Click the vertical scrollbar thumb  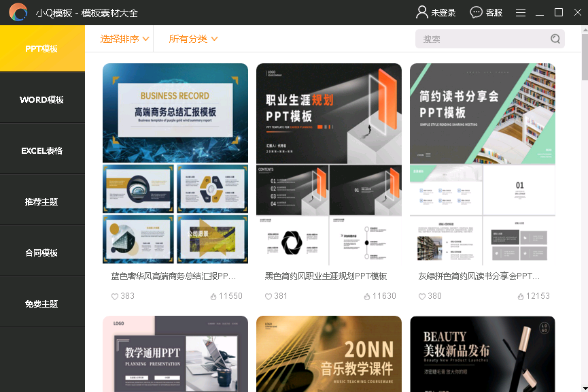point(585,57)
